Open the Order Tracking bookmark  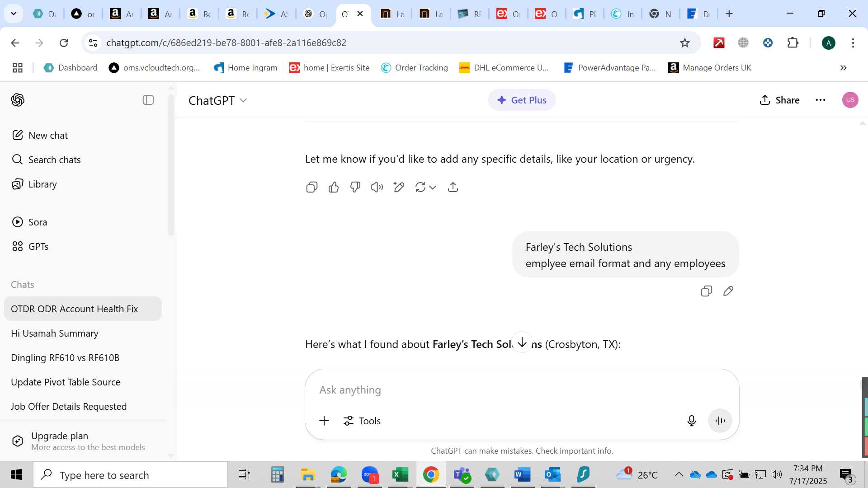pos(415,68)
